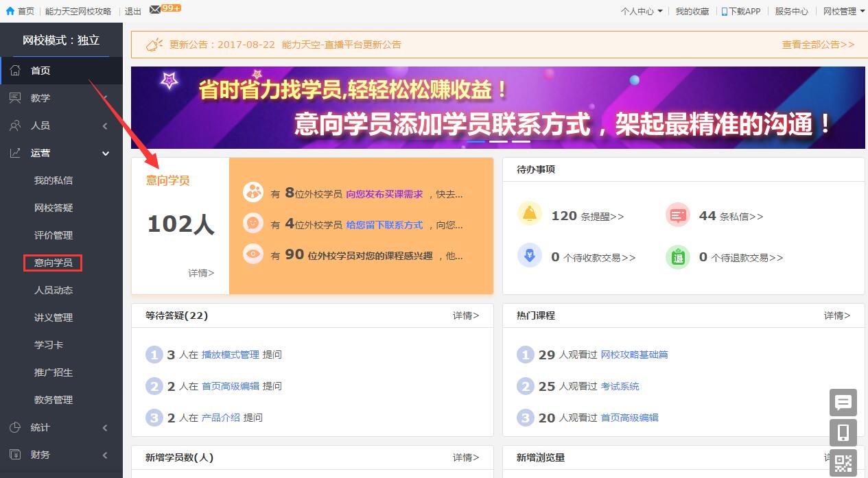Image resolution: width=868 pixels, height=478 pixels.
Task: Open the 个人中心 dropdown menu
Action: pos(642,11)
